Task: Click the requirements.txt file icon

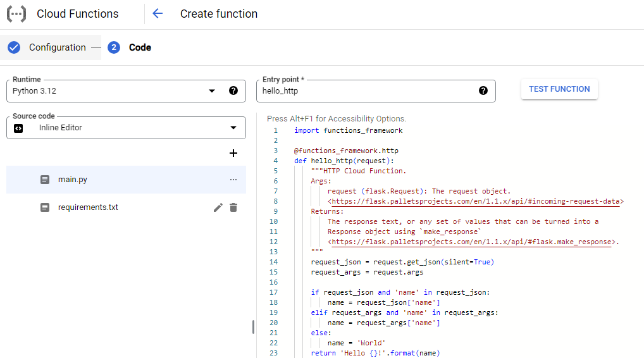Action: coord(45,207)
